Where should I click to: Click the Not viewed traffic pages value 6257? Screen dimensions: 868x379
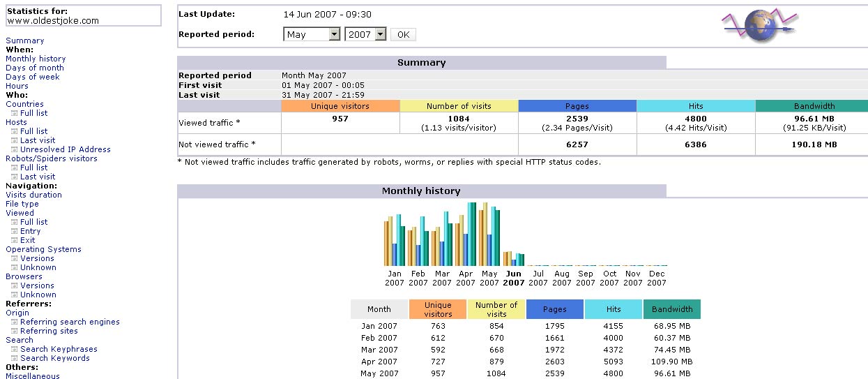click(x=577, y=144)
